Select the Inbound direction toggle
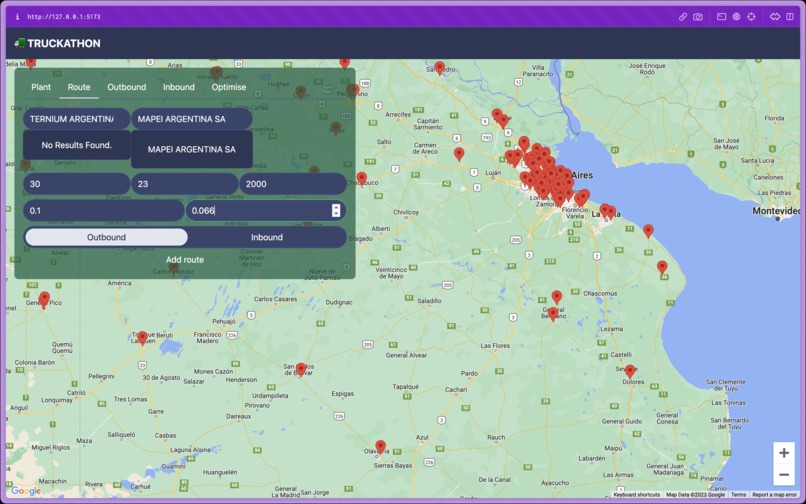 coord(267,237)
